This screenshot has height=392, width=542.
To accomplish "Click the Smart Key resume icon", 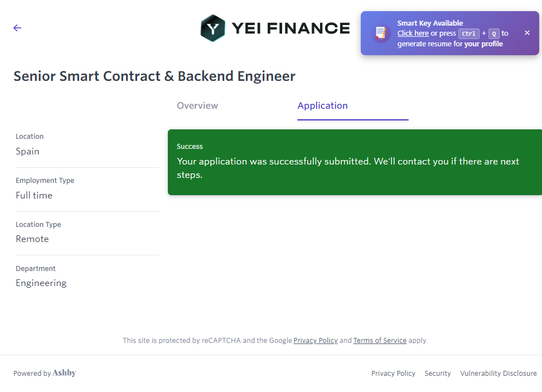I will click(381, 33).
